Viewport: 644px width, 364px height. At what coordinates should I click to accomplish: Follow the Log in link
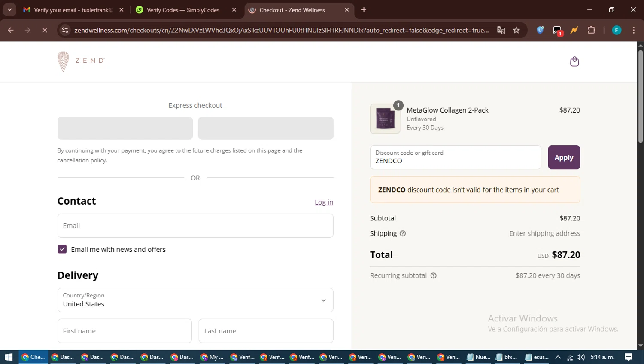coord(324,202)
